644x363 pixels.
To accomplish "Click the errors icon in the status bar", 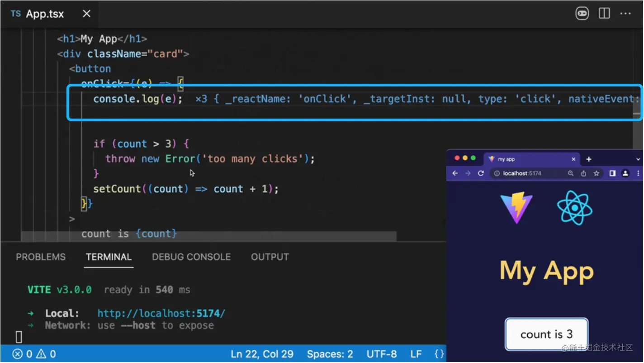I will point(17,354).
